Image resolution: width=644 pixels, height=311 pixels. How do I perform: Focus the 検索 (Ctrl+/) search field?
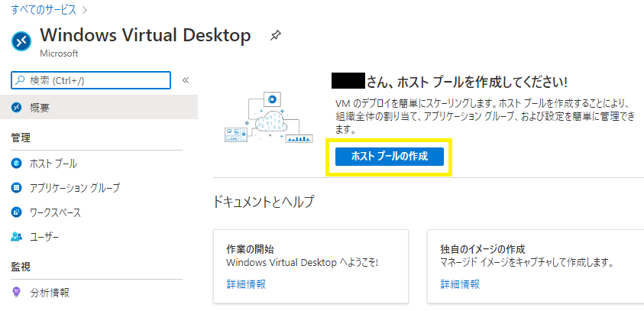point(91,80)
